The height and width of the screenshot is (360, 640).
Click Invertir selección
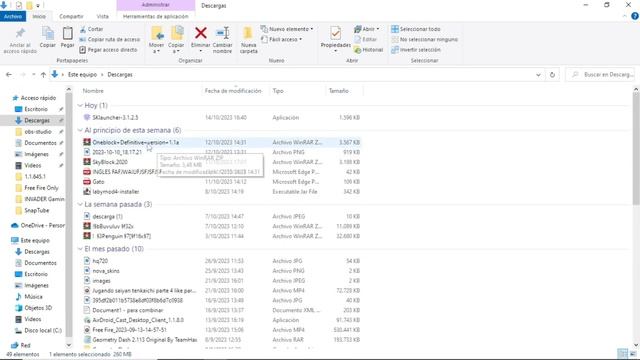[416, 50]
